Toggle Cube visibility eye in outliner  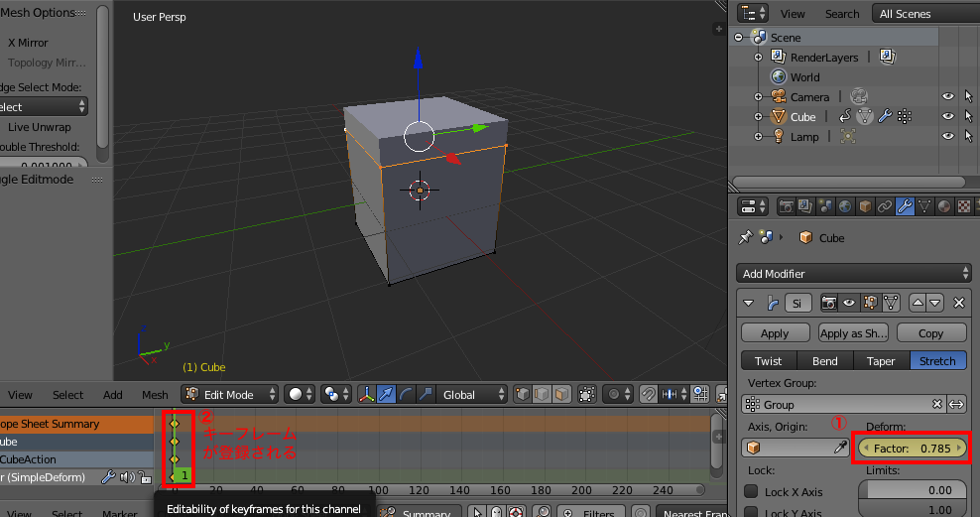tap(948, 116)
